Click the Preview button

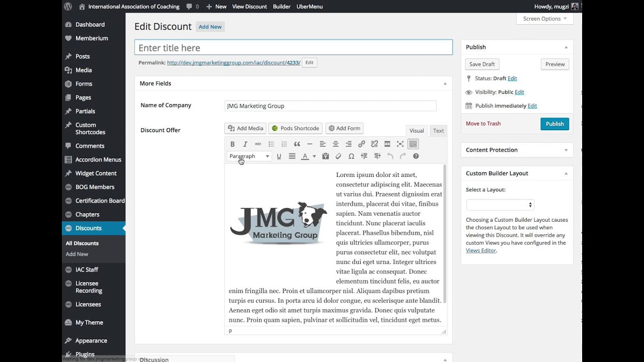[x=555, y=64]
